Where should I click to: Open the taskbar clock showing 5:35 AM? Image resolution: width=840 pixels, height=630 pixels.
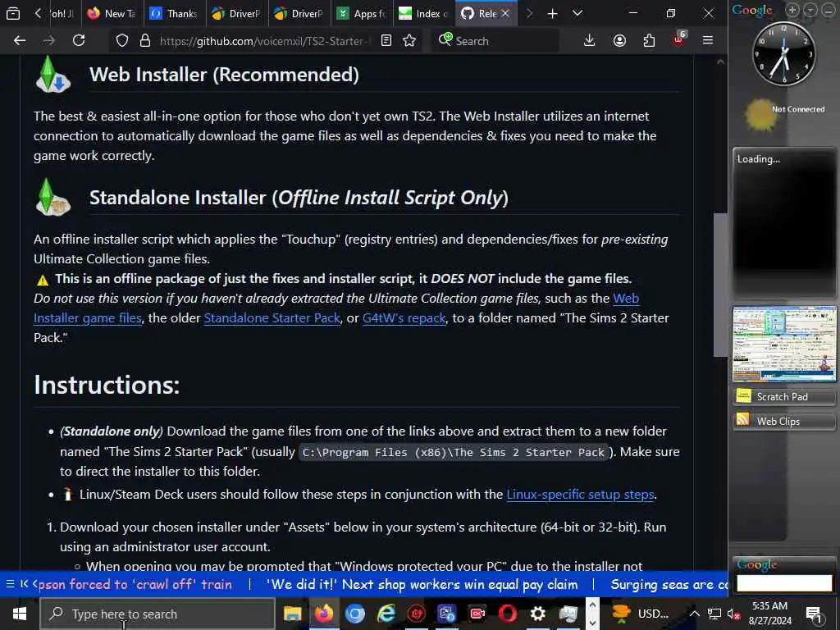click(769, 614)
